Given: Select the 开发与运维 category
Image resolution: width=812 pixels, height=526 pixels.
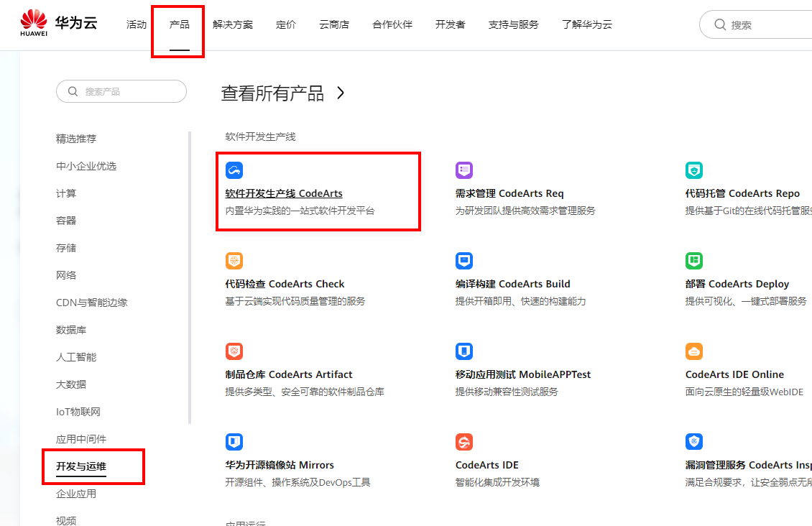Looking at the screenshot, I should pyautogui.click(x=81, y=466).
